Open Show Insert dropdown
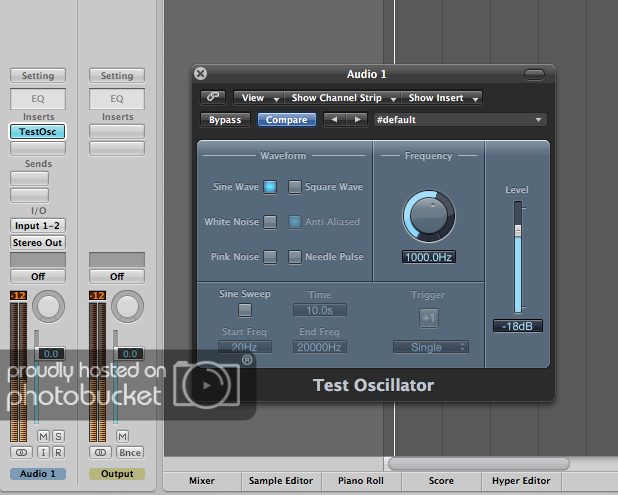The image size is (618, 495). click(441, 98)
